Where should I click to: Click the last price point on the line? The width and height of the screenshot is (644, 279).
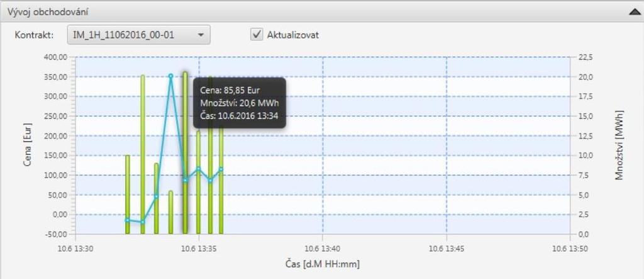coord(221,169)
